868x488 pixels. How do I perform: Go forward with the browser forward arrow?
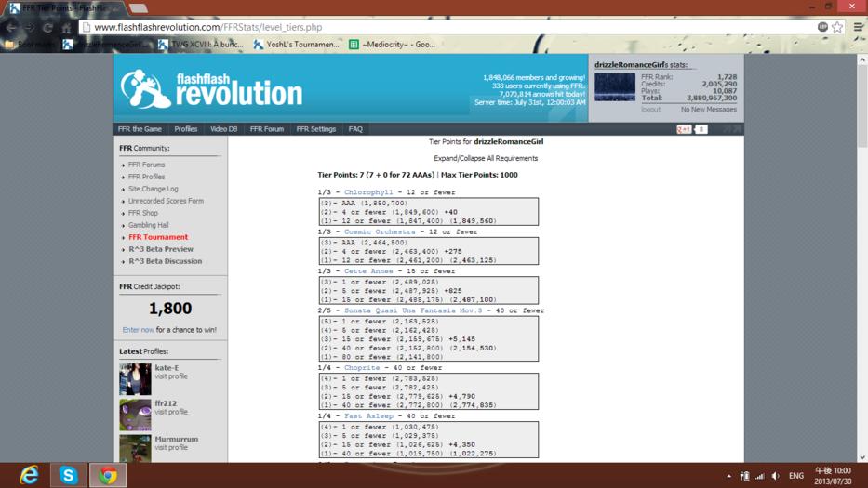point(30,27)
